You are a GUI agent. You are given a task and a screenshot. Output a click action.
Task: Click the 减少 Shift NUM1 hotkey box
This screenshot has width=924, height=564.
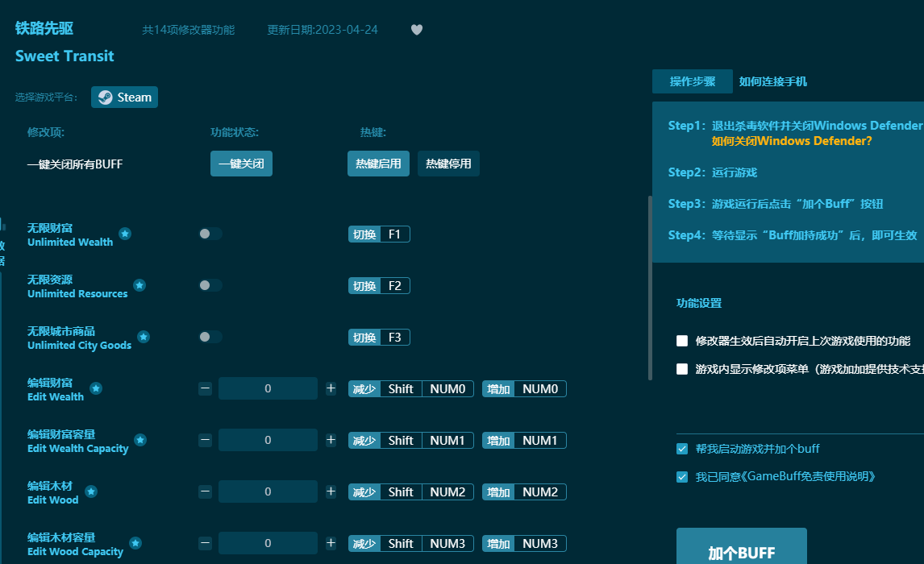pyautogui.click(x=410, y=441)
